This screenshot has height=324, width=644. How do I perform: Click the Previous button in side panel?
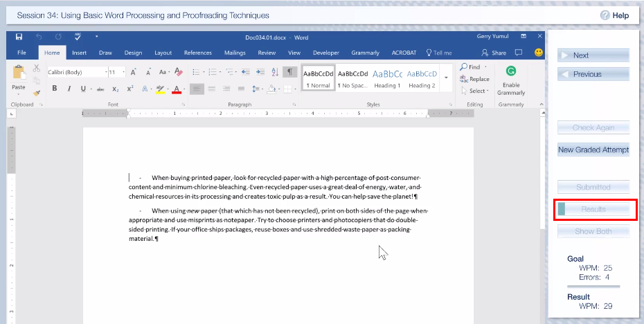[x=593, y=74]
